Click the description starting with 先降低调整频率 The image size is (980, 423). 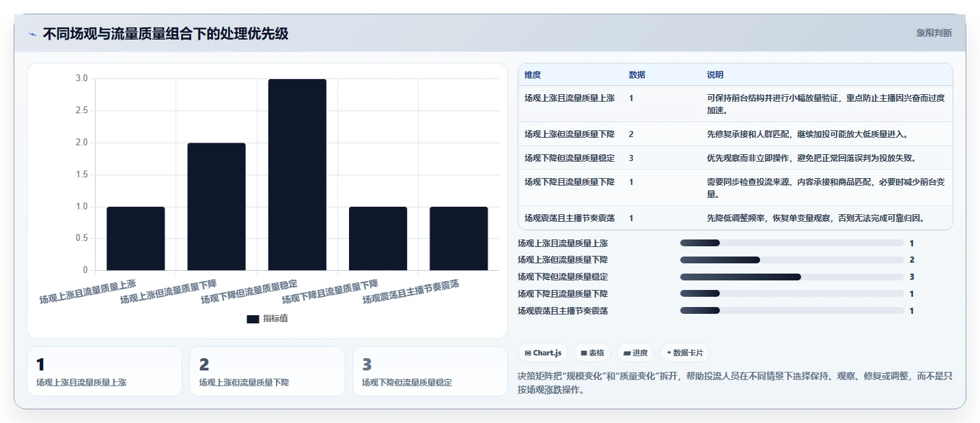click(x=815, y=218)
